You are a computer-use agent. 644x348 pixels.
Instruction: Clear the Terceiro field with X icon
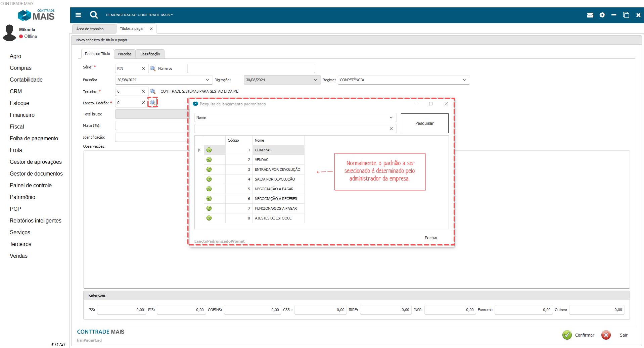pos(143,91)
